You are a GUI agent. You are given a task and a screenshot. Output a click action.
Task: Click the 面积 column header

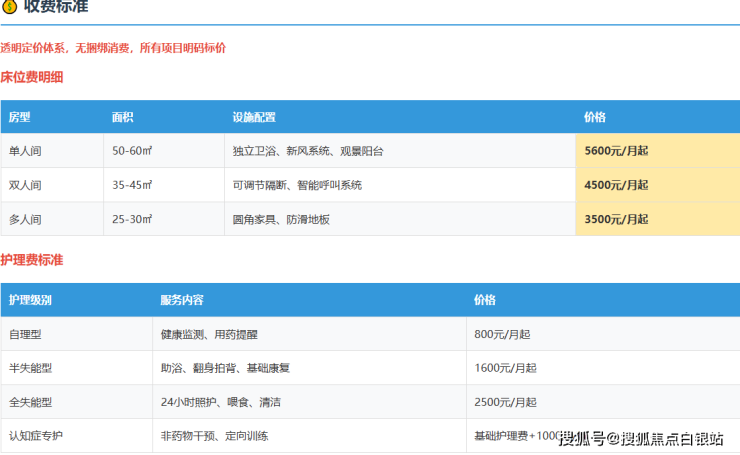point(123,117)
